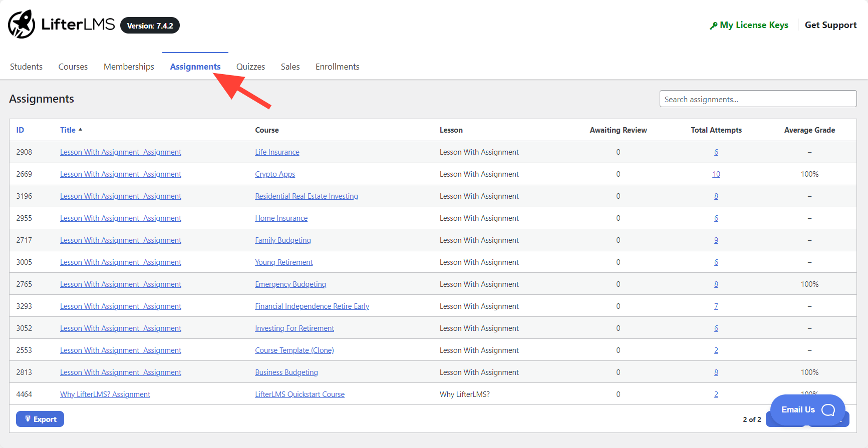Open assignment title in row ID 3196

pyautogui.click(x=121, y=196)
